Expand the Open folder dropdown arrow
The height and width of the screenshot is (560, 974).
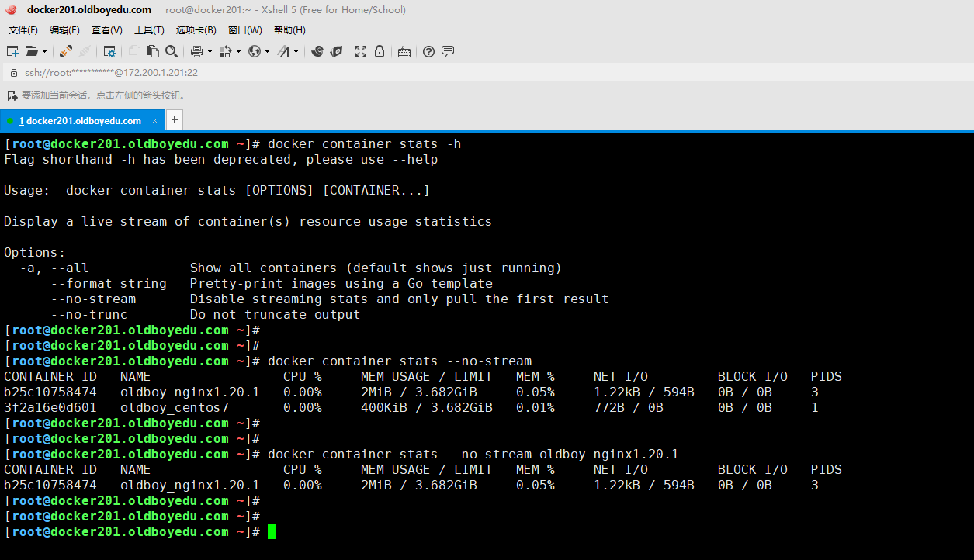tap(44, 52)
